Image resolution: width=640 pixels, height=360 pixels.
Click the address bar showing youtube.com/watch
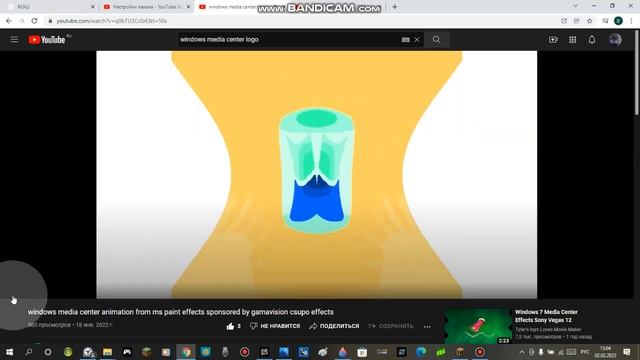coord(302,21)
